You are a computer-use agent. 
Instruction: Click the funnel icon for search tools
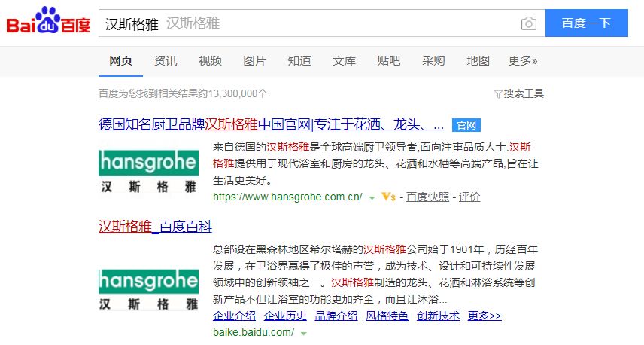[x=497, y=94]
